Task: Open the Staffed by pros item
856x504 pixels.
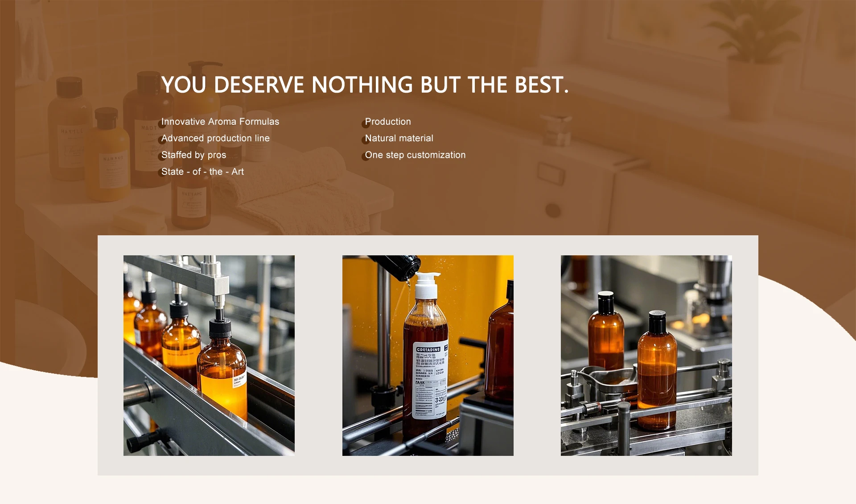Action: [193, 155]
